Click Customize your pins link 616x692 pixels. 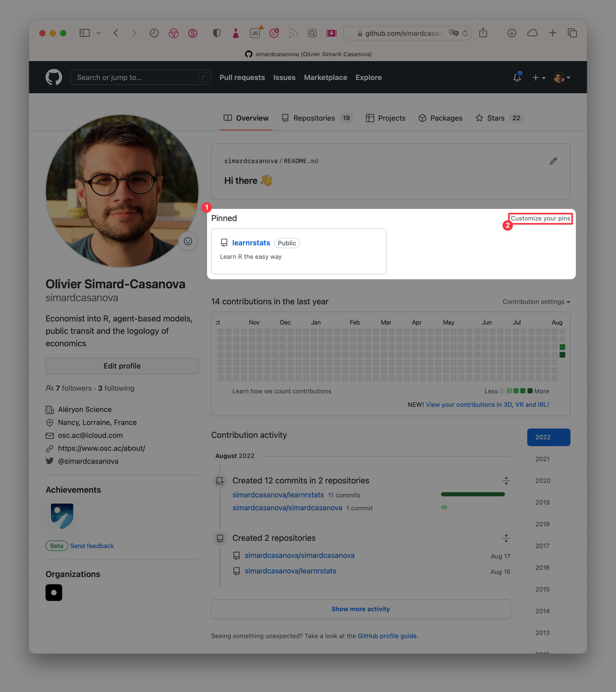coord(540,219)
